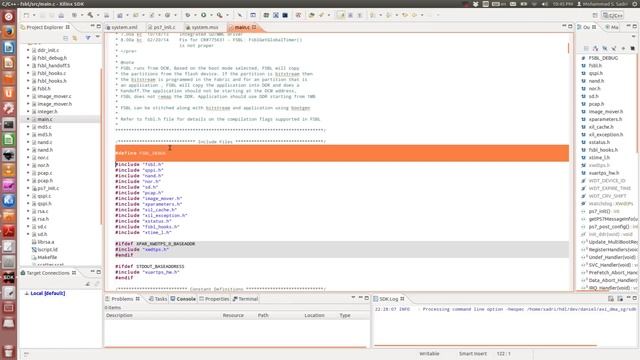Click the Debug bug icon in the toolbar
This screenshot has height=360, width=640.
(187, 15)
